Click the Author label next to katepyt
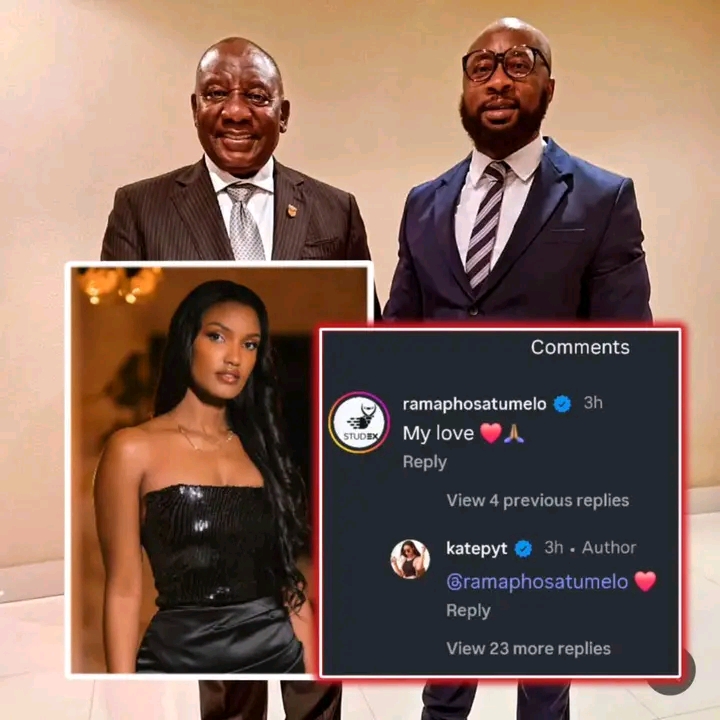The height and width of the screenshot is (720, 720). click(x=609, y=547)
